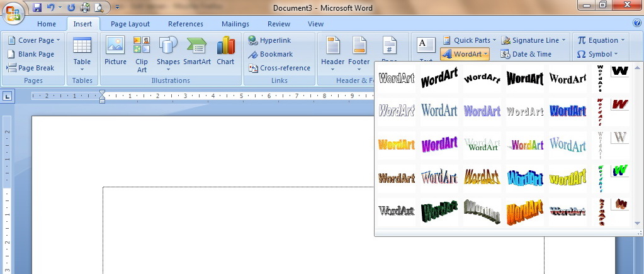Open the Quick Parts menu
The height and width of the screenshot is (274, 644).
[x=470, y=40]
